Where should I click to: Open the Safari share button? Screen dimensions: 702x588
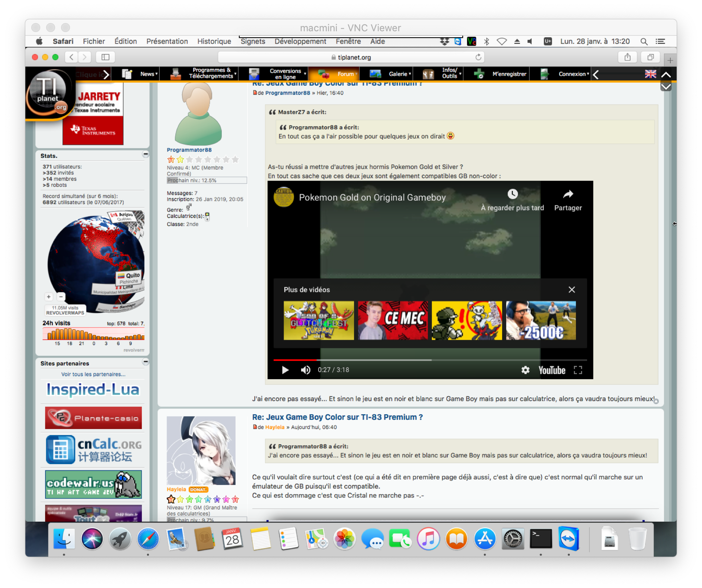click(628, 57)
